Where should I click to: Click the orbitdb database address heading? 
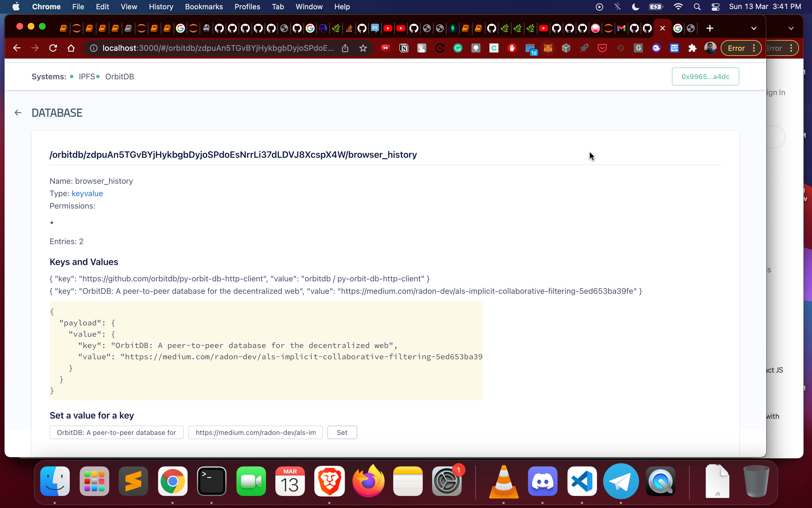233,155
